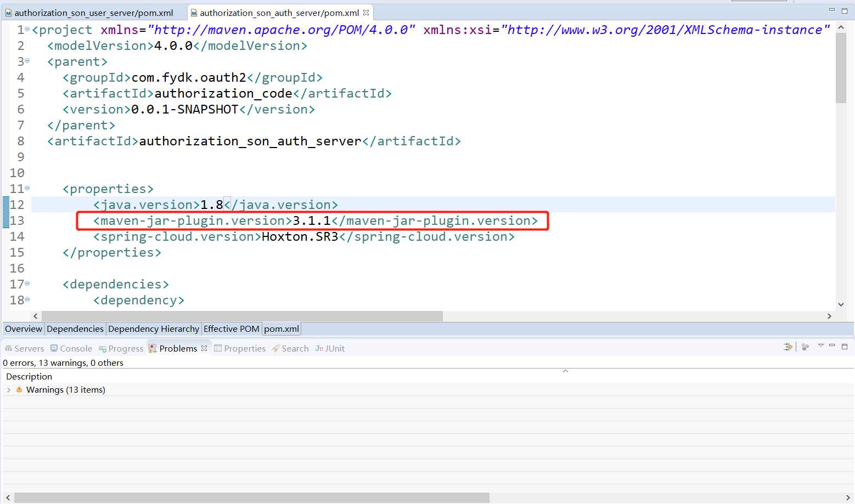Image resolution: width=855 pixels, height=504 pixels.
Task: Sort by the Description column header
Action: (29, 377)
